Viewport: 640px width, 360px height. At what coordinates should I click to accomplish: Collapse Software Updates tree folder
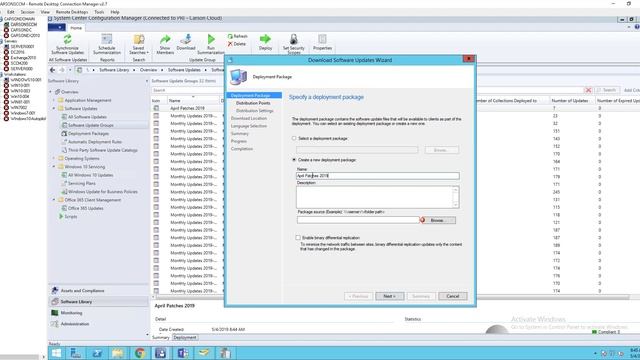click(54, 109)
